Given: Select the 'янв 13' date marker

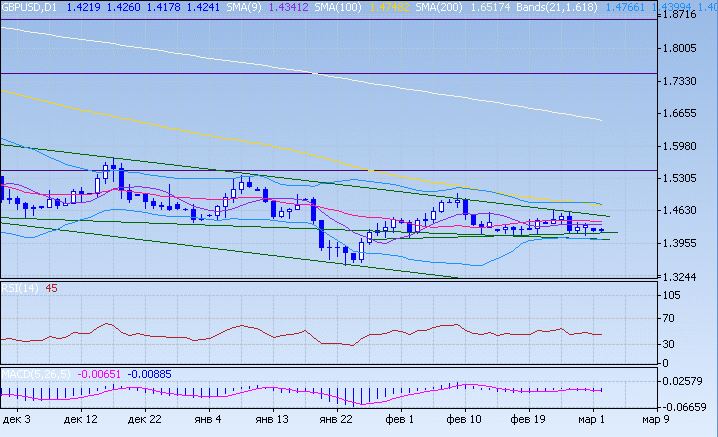Looking at the screenshot, I should click(272, 421).
